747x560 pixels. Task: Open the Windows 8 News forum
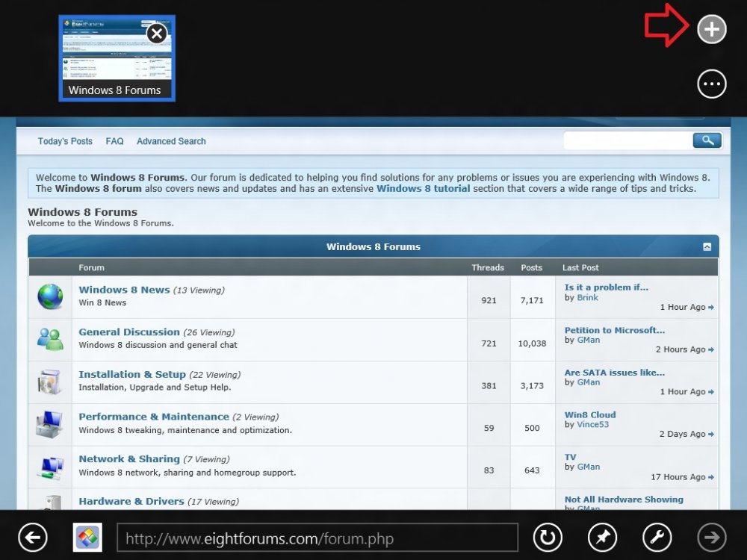[124, 290]
